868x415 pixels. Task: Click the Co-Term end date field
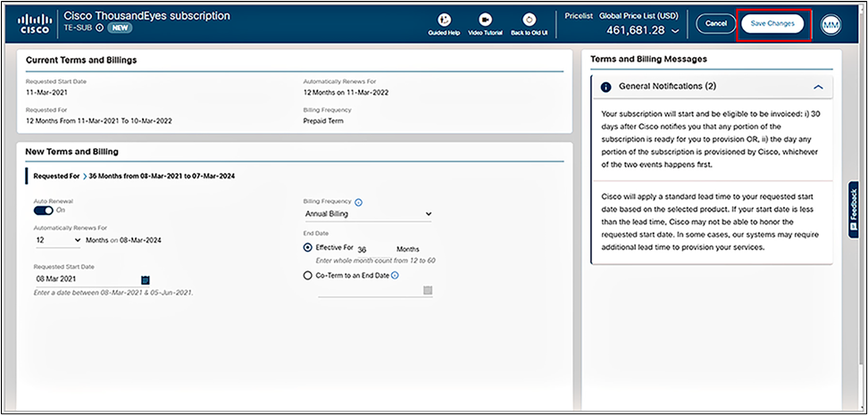pyautogui.click(x=370, y=291)
